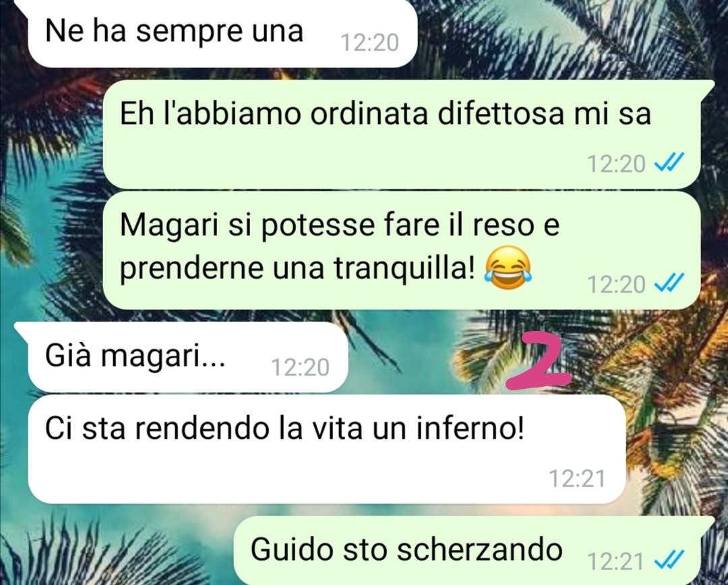
Task: Tap the word 'inferno!' in the white bubble
Action: 470,428
